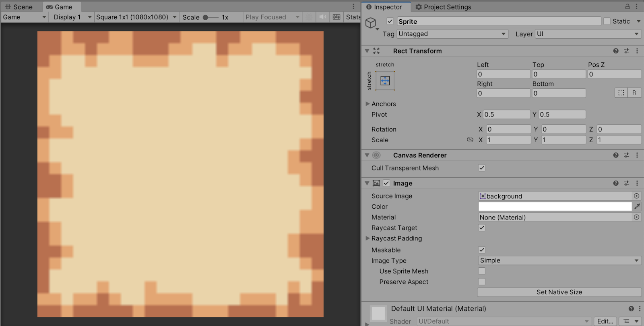Edit the Sprite object name field
The width and height of the screenshot is (644, 326).
(499, 21)
